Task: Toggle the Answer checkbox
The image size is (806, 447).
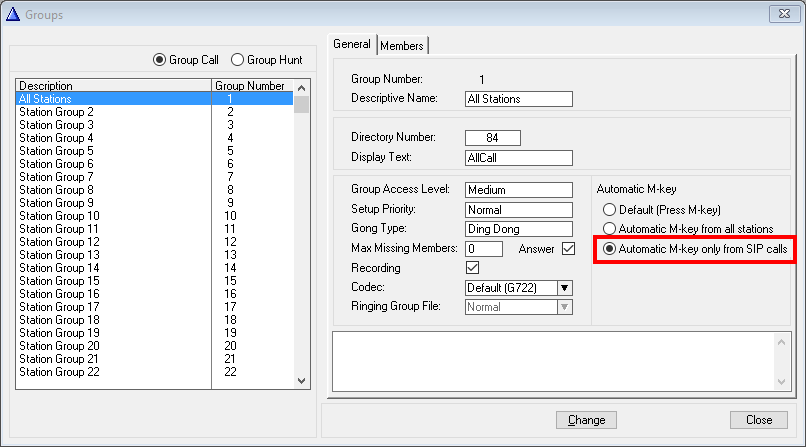Action: pyautogui.click(x=568, y=248)
